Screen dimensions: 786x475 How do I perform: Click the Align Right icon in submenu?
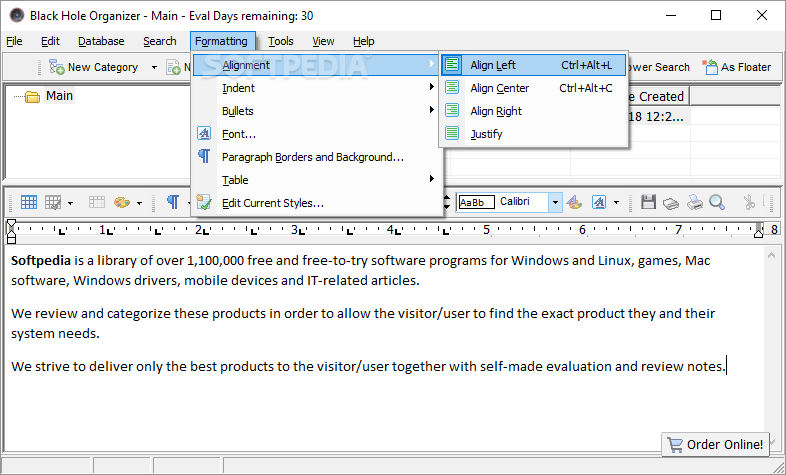[452, 111]
